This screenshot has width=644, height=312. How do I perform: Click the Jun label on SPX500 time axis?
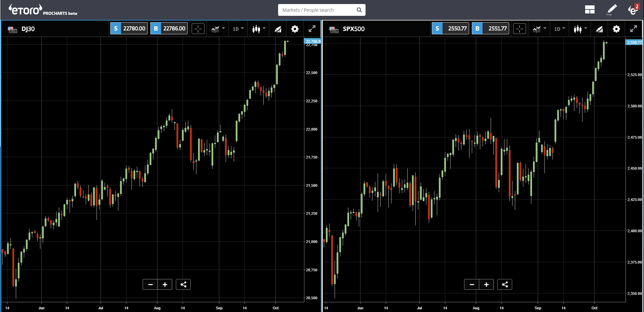point(360,308)
